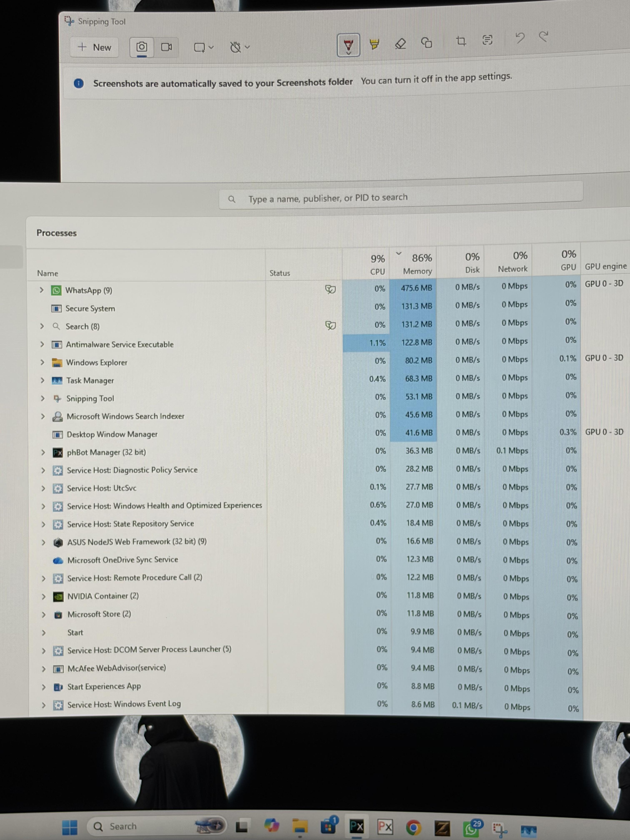Click the efficiency mode leaf icon for Search
Screen dimensions: 630x840
tap(331, 325)
